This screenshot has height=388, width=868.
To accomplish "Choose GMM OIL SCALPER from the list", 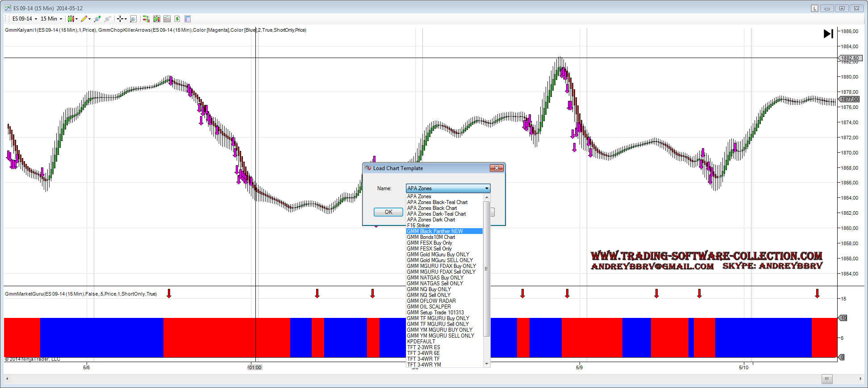I will pyautogui.click(x=429, y=307).
